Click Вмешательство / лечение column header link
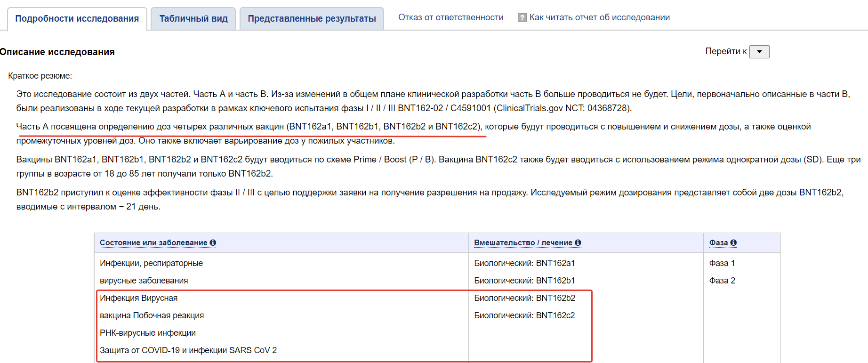The image size is (868, 363). pos(523,242)
